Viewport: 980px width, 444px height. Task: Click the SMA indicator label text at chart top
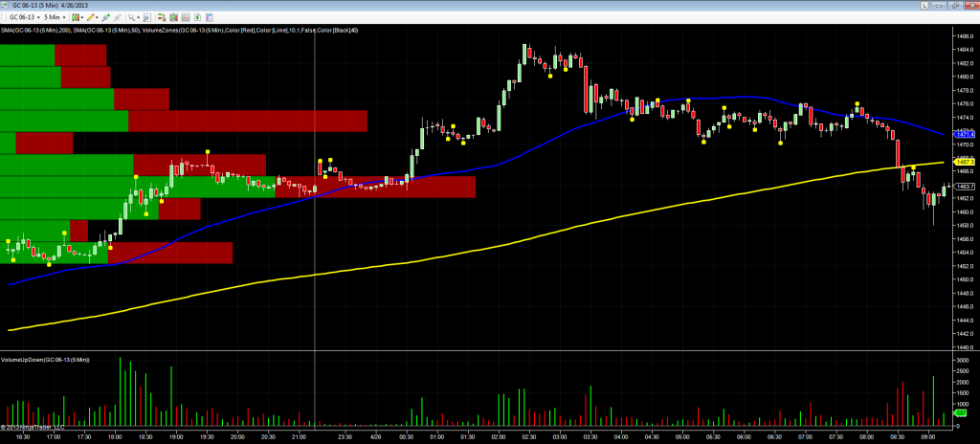(x=179, y=30)
